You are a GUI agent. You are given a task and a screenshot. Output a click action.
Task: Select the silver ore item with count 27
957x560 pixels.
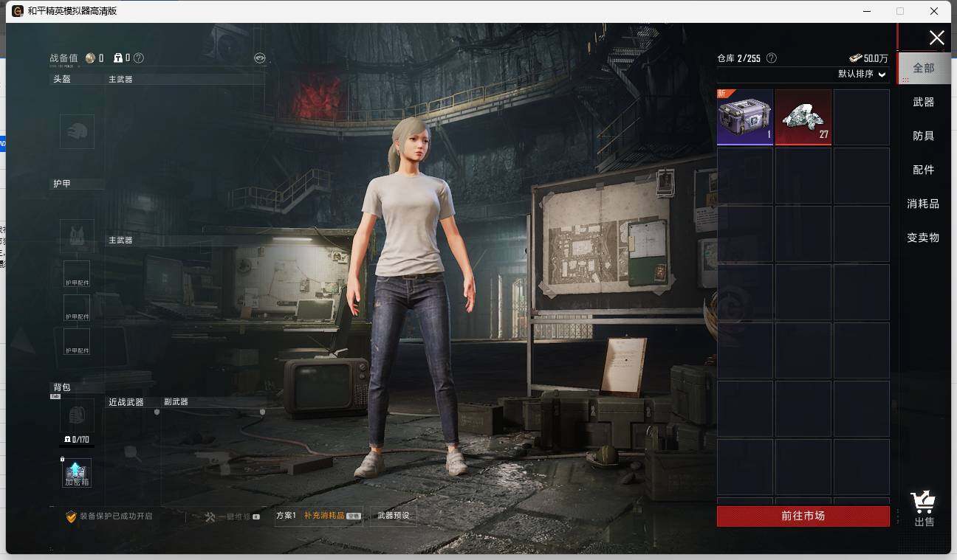[803, 117]
